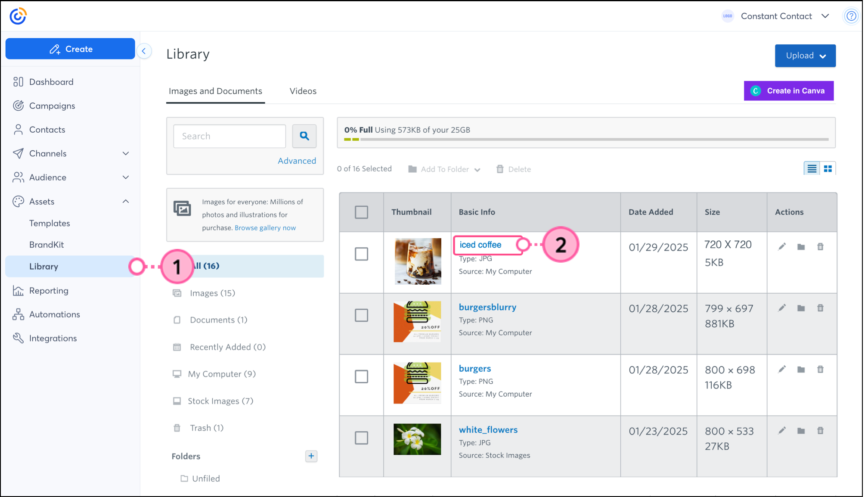
Task: Follow the Browse gallery now link
Action: click(265, 228)
